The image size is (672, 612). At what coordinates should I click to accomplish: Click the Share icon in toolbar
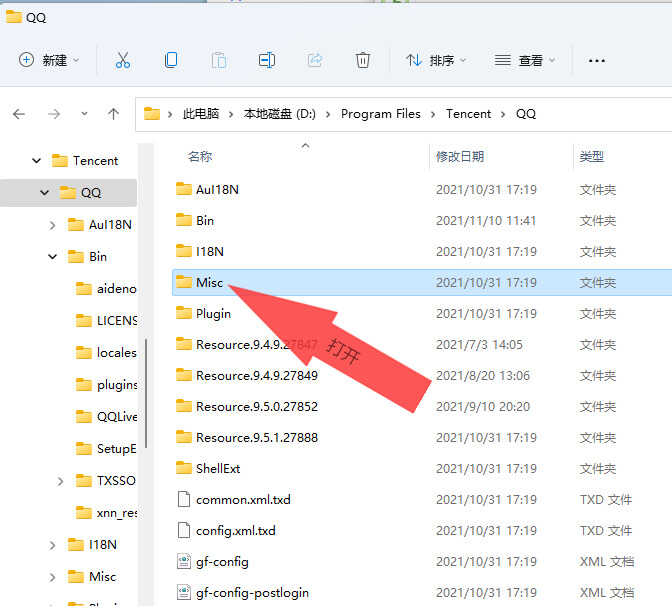(315, 60)
